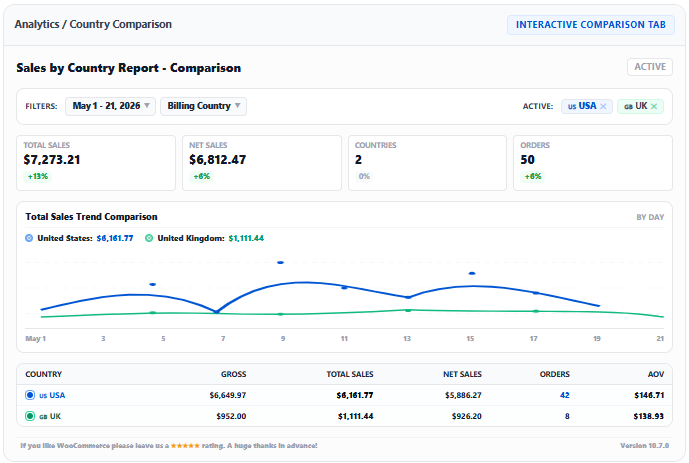Select the USA row radio button
Viewport: 689px width, 463px height.
30,395
